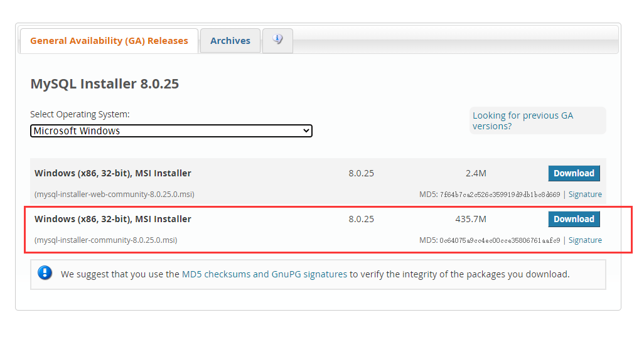The height and width of the screenshot is (342, 644).
Task: Open the Select Operating System dropdown
Action: [x=171, y=131]
